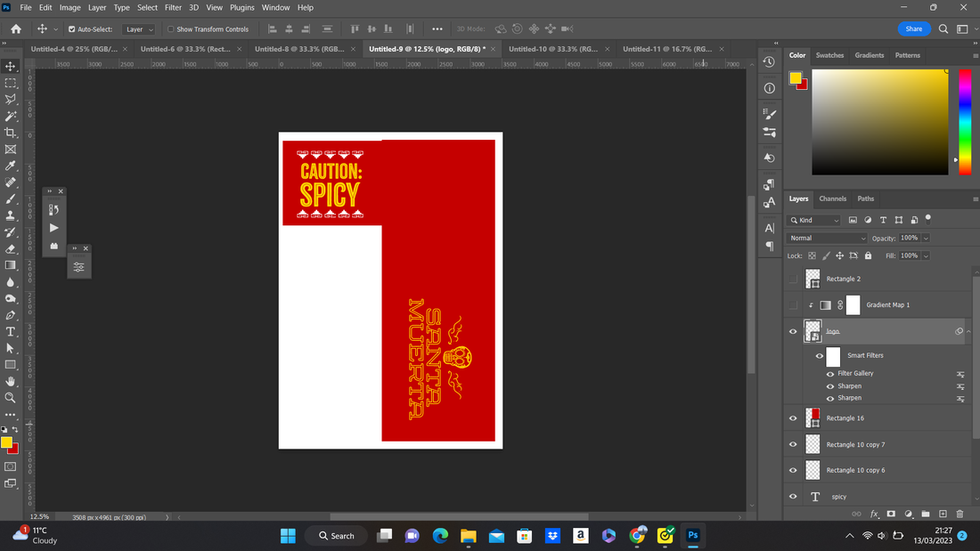Screen dimensions: 980x551
Task: Collapse the logo layer smart filters
Action: pyautogui.click(x=968, y=331)
